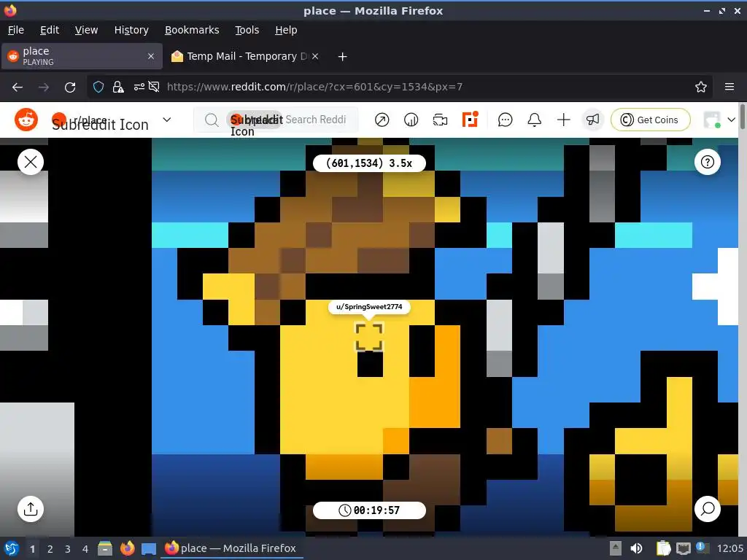Open the file manager taskbar icon
747x560 pixels.
click(105, 548)
